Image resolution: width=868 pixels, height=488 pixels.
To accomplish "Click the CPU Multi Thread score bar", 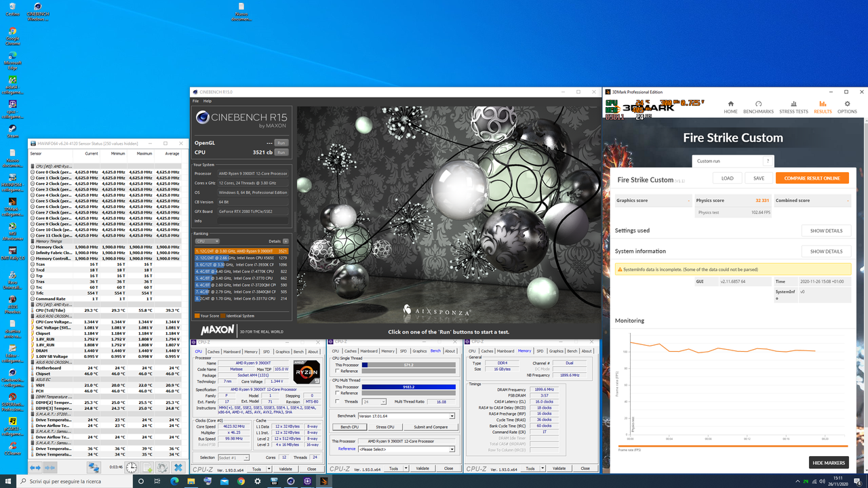I will 408,387.
